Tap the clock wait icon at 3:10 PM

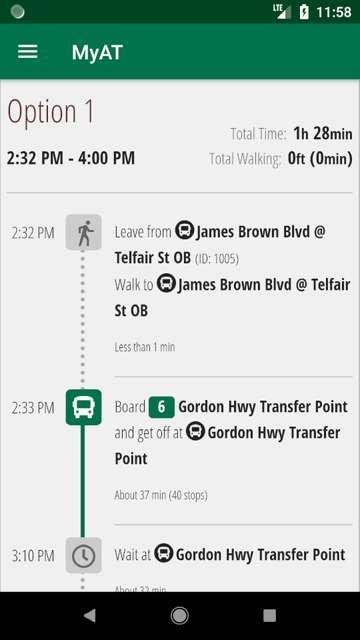point(84,555)
